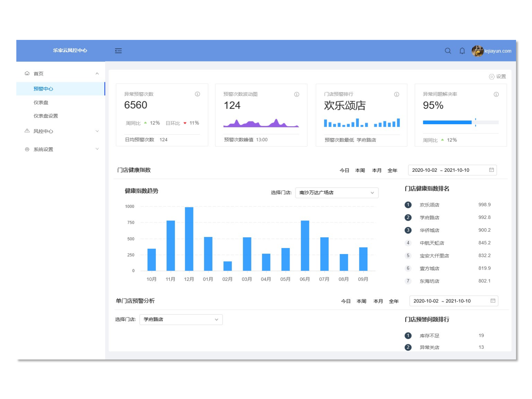Open 仪表盘 in the sidebar
532x399 pixels.
pyautogui.click(x=41, y=102)
